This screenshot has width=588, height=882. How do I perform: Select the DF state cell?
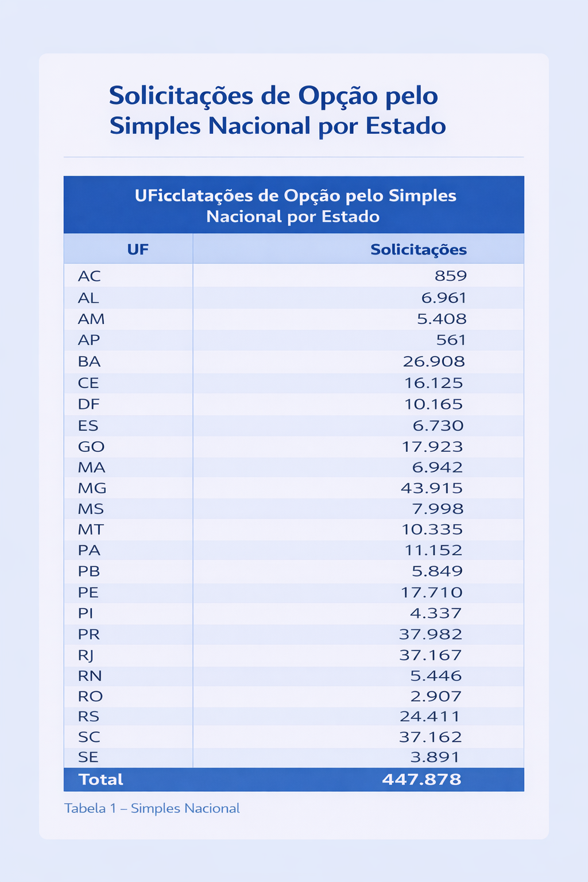point(89,404)
